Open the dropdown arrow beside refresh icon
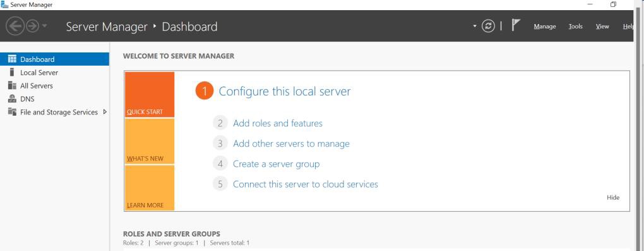The width and height of the screenshot is (644, 251). pyautogui.click(x=475, y=26)
